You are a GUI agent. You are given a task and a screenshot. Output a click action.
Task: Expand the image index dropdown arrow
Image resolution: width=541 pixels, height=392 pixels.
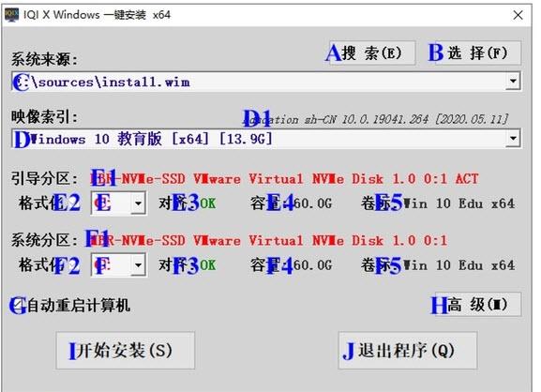[x=513, y=139]
